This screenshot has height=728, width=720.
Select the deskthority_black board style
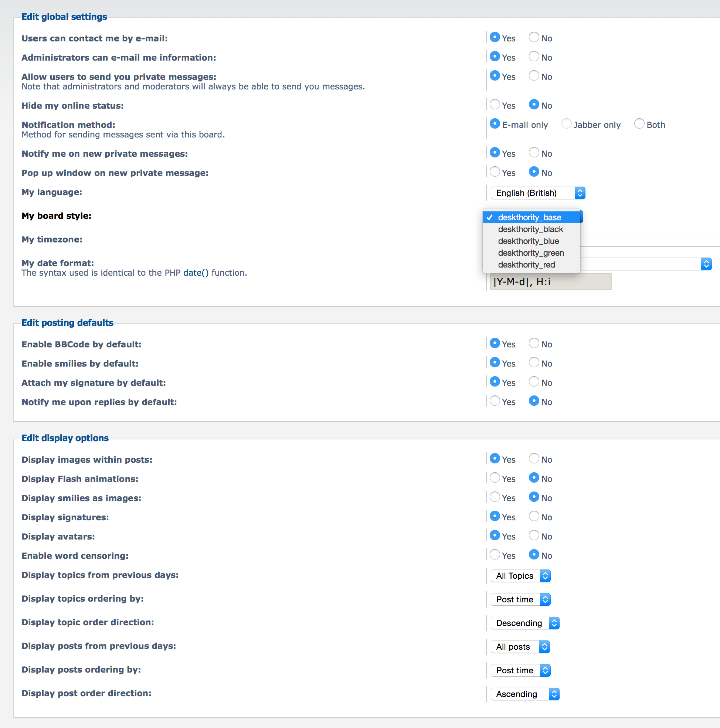point(530,229)
